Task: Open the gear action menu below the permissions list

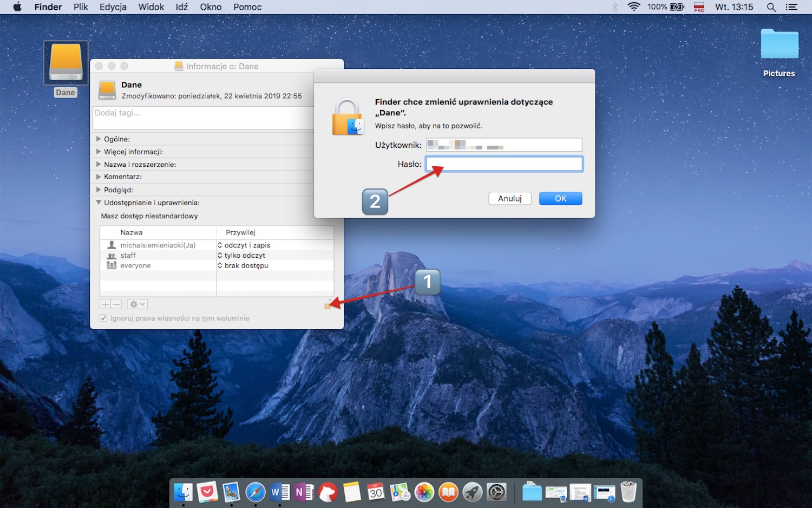Action: [136, 304]
